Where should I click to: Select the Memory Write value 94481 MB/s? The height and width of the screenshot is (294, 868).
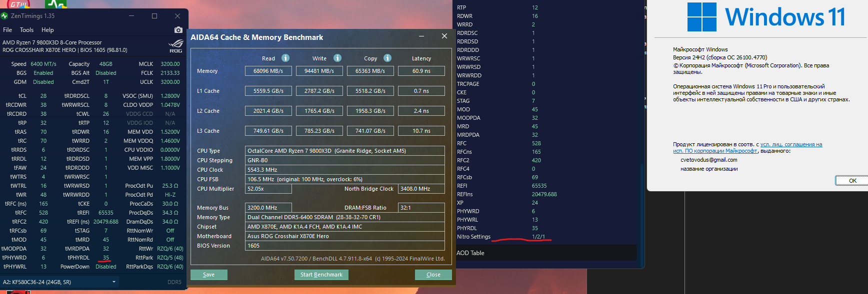(x=319, y=71)
